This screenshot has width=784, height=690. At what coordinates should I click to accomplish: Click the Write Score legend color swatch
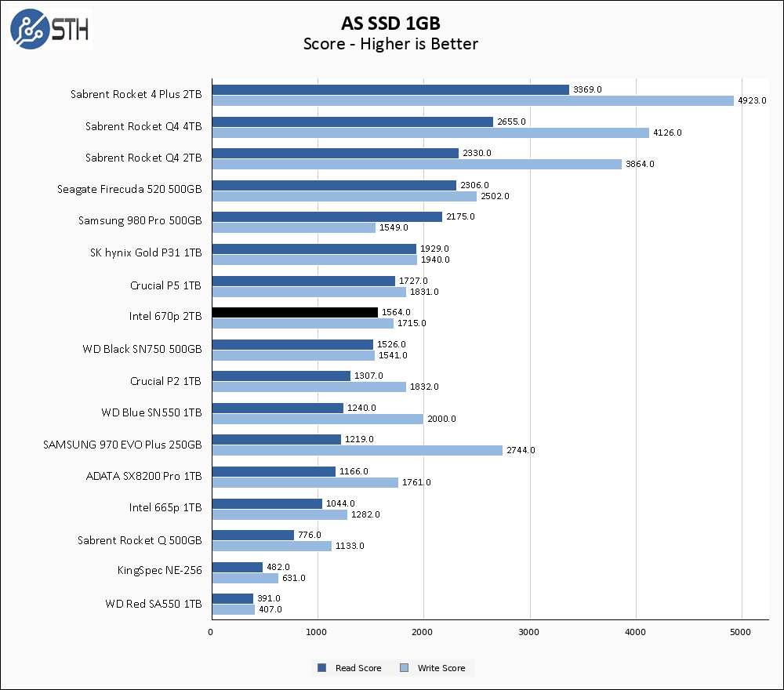click(x=405, y=667)
